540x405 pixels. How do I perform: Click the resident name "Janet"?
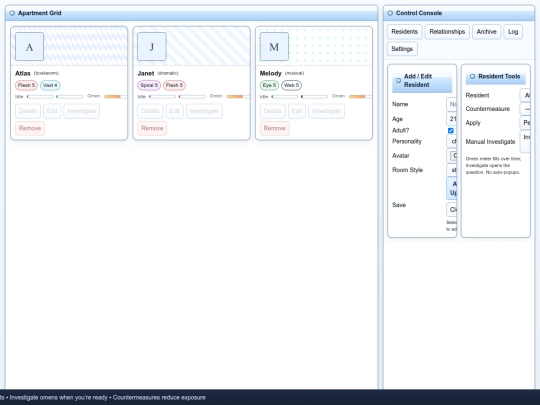pyautogui.click(x=146, y=73)
